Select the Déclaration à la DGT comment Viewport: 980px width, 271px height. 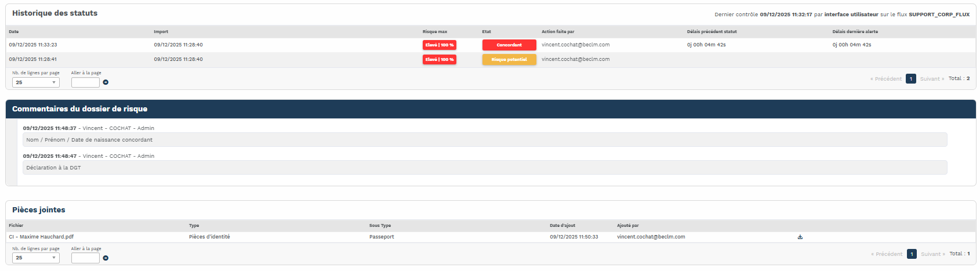point(484,168)
